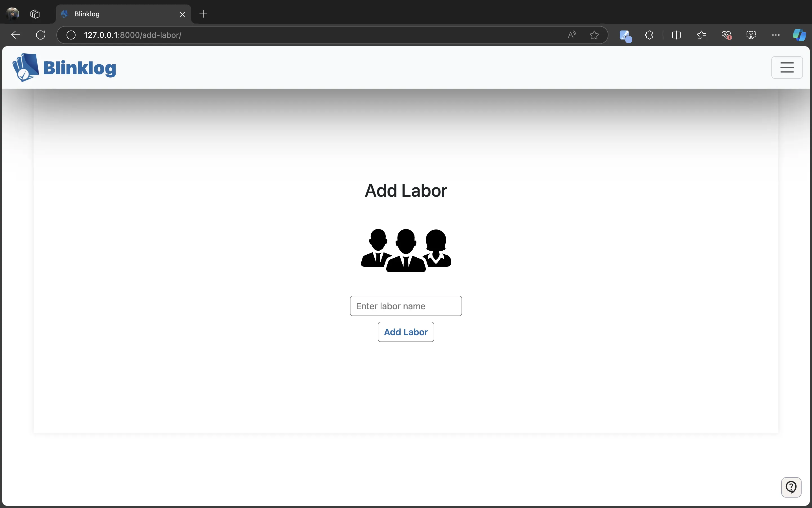
Task: Open Settings and more menu
Action: 776,35
